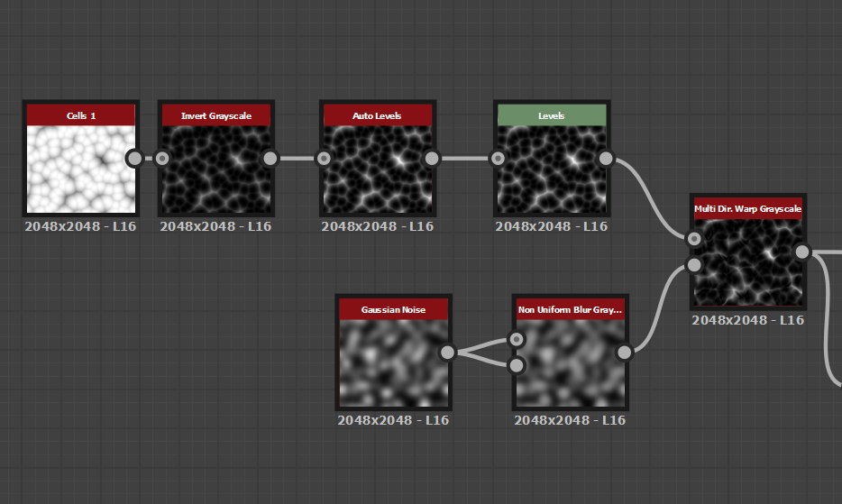
Task: Click the Invert Grayscale node header
Action: point(215,115)
